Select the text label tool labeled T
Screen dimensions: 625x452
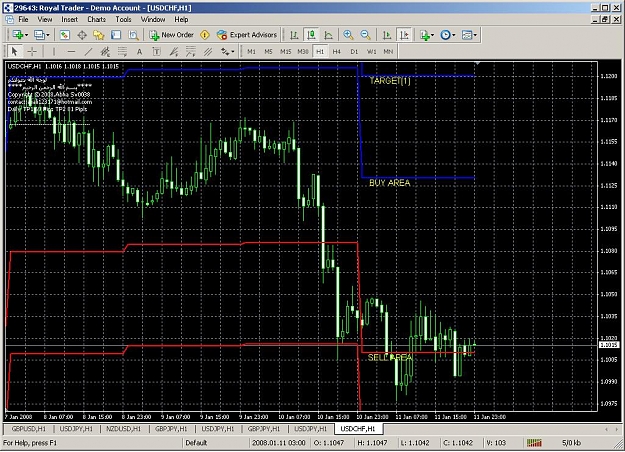click(157, 51)
